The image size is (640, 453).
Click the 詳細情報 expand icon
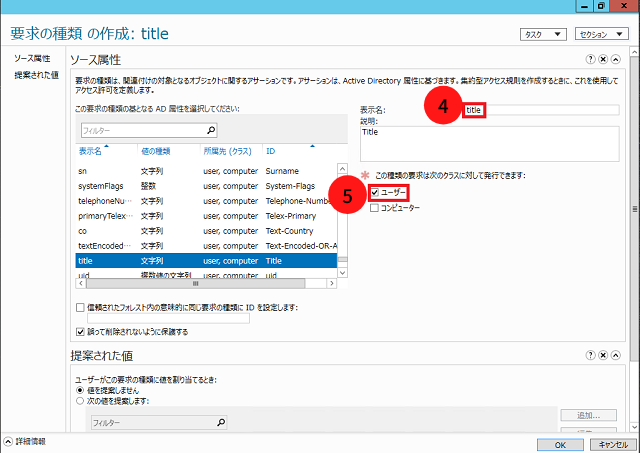9,441
